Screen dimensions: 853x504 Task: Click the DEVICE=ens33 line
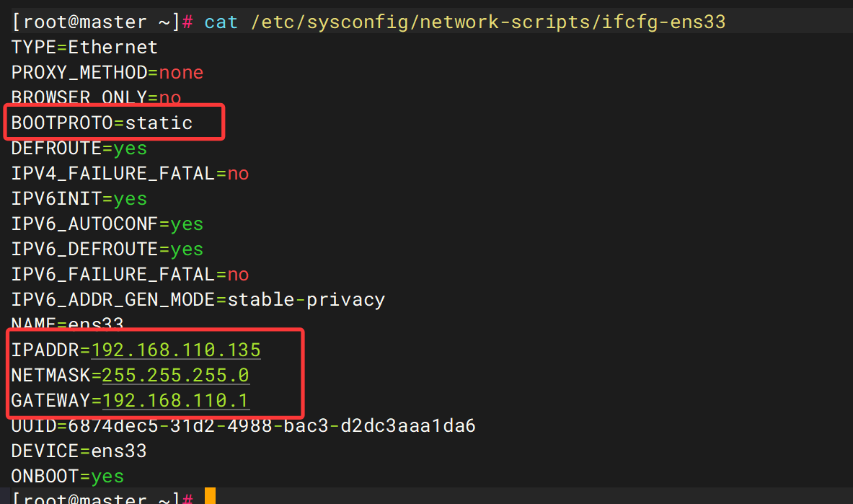click(x=79, y=451)
